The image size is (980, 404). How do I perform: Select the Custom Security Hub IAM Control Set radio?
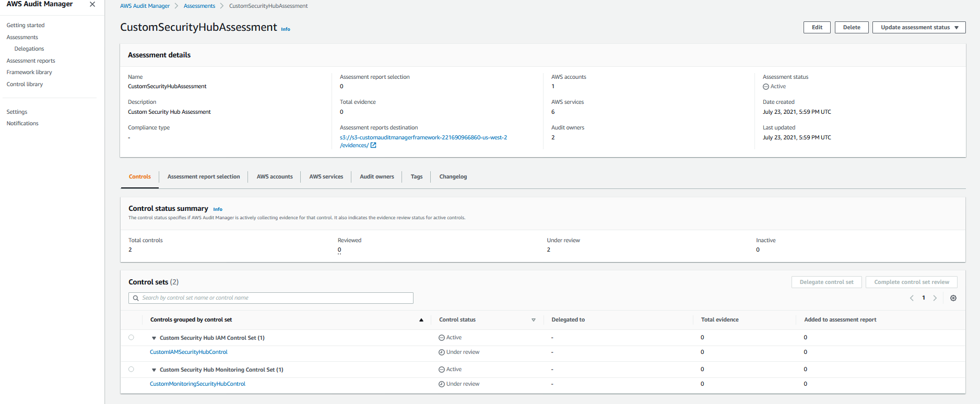[x=131, y=338]
